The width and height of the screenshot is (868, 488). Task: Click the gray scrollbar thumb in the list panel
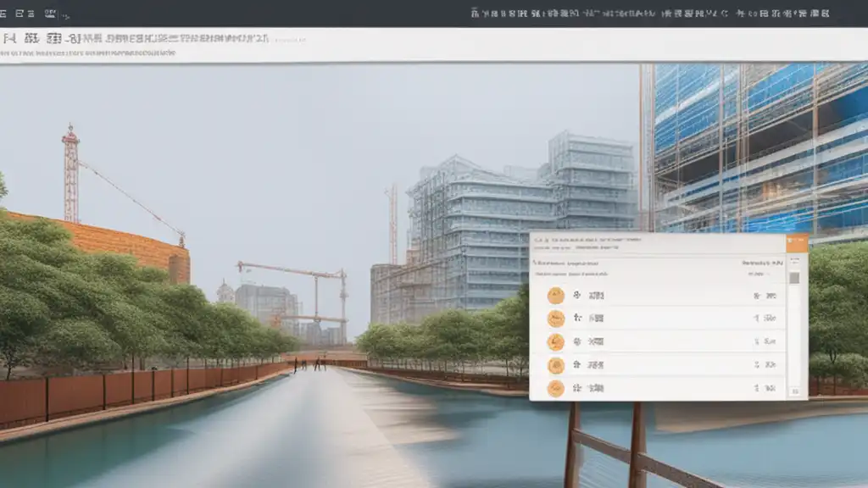(794, 278)
